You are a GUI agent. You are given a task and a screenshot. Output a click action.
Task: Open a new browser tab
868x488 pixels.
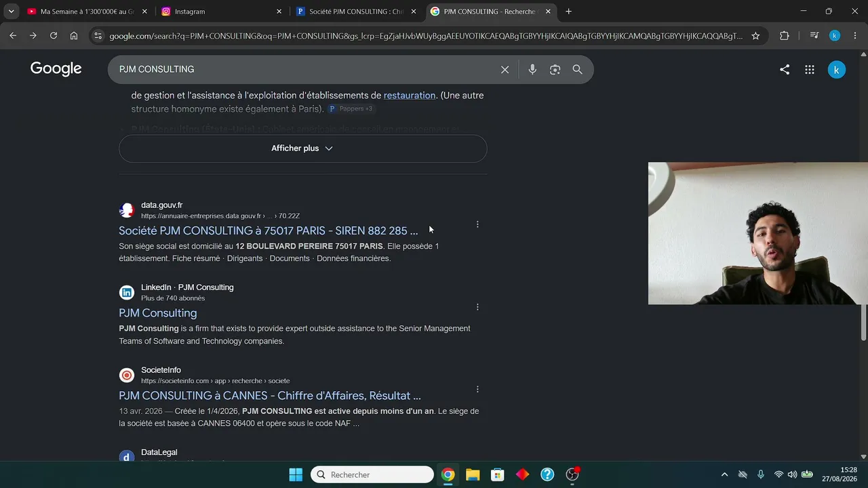[568, 12]
